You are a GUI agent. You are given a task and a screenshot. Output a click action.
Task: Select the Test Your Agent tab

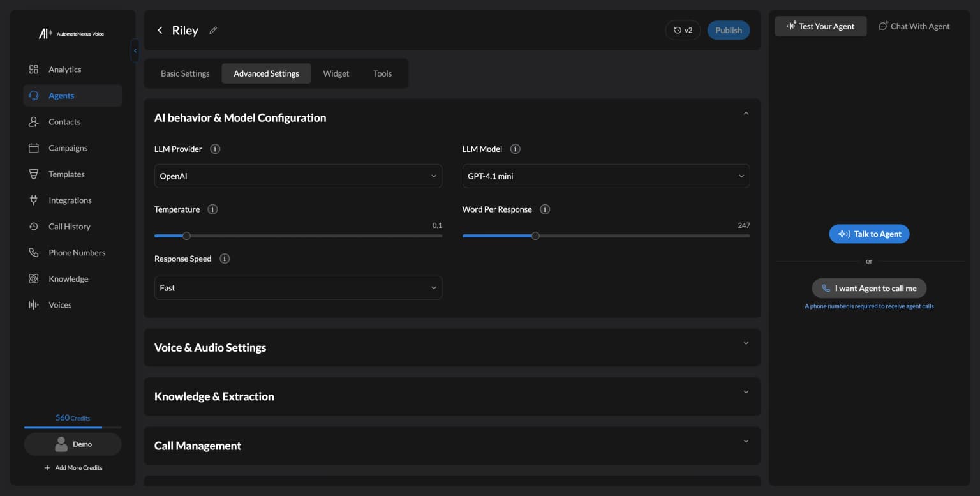tap(820, 26)
